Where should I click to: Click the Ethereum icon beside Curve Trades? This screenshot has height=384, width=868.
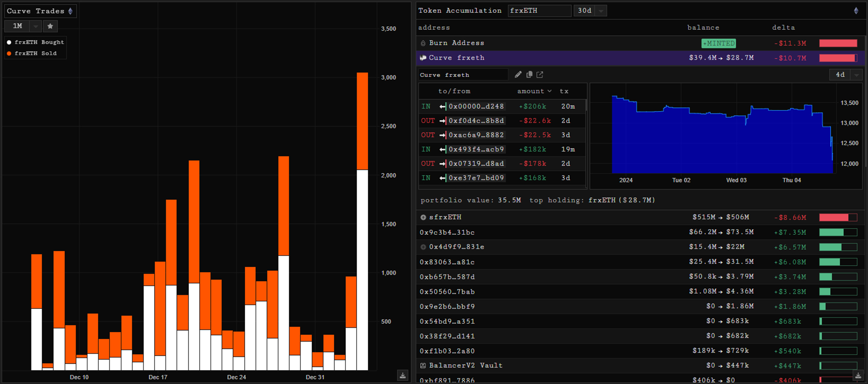71,11
